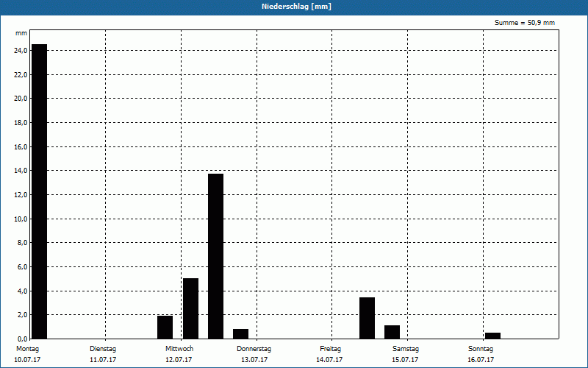The image size is (588, 368).
Task: Click the Donnerstag axis label
Action: (x=254, y=349)
